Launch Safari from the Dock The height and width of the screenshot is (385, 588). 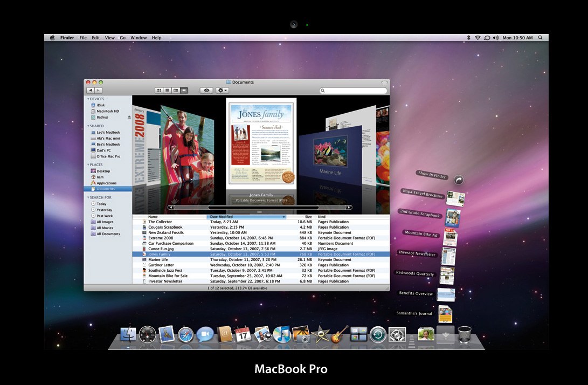click(x=185, y=334)
